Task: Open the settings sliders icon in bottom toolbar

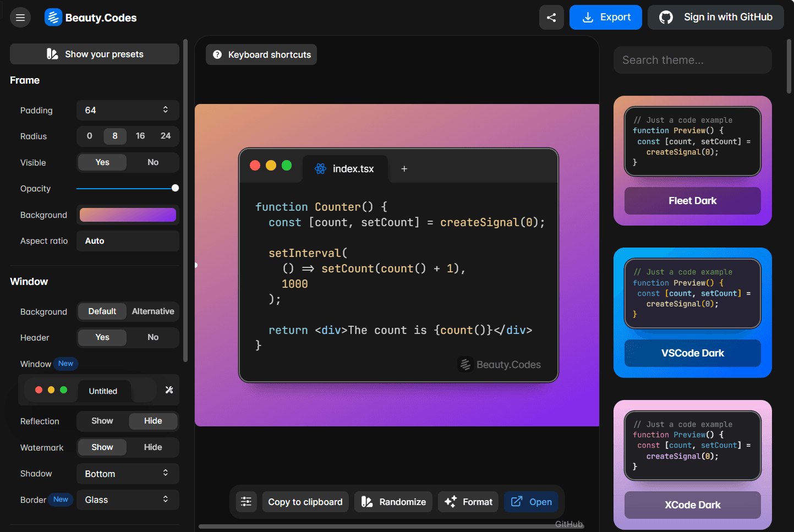Action: (246, 502)
